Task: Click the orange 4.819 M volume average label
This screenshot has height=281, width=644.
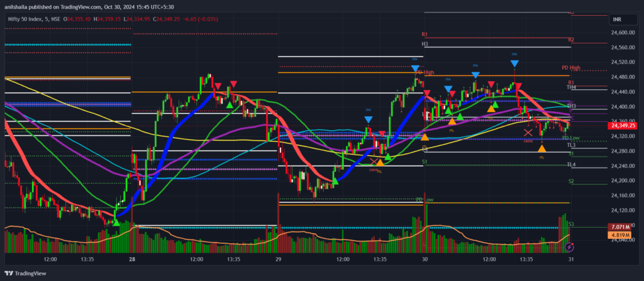Action: [x=619, y=235]
